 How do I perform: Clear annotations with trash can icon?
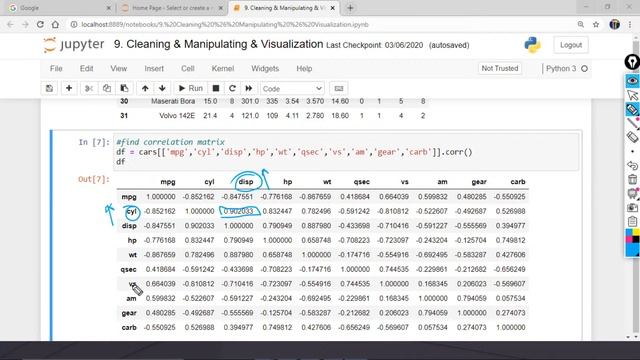pyautogui.click(x=632, y=179)
